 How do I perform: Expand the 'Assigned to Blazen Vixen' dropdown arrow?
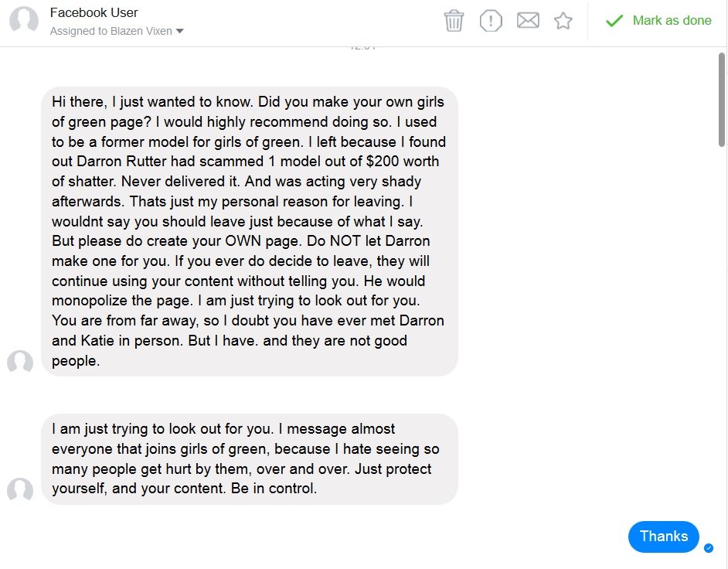180,32
